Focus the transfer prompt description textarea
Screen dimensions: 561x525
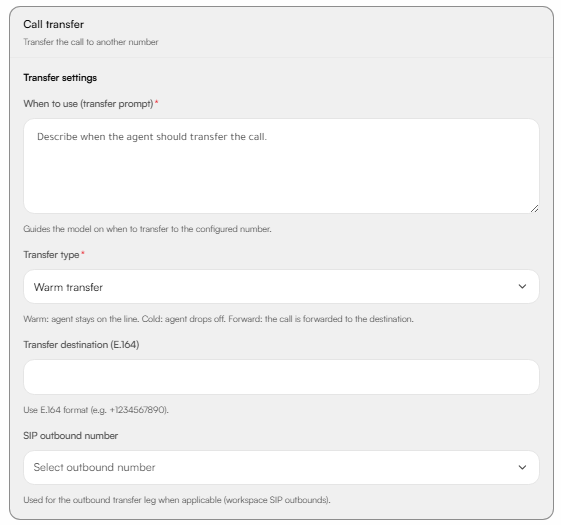(x=281, y=166)
